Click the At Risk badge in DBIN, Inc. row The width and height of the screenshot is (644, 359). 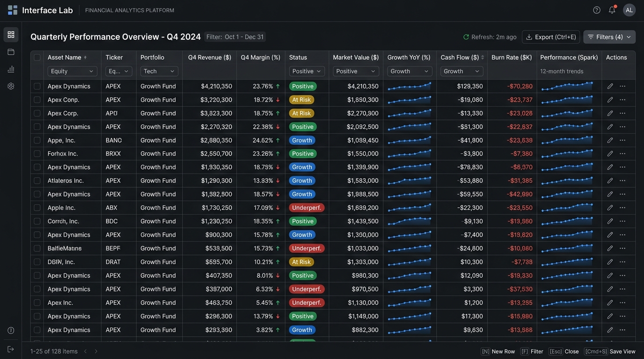pos(301,262)
